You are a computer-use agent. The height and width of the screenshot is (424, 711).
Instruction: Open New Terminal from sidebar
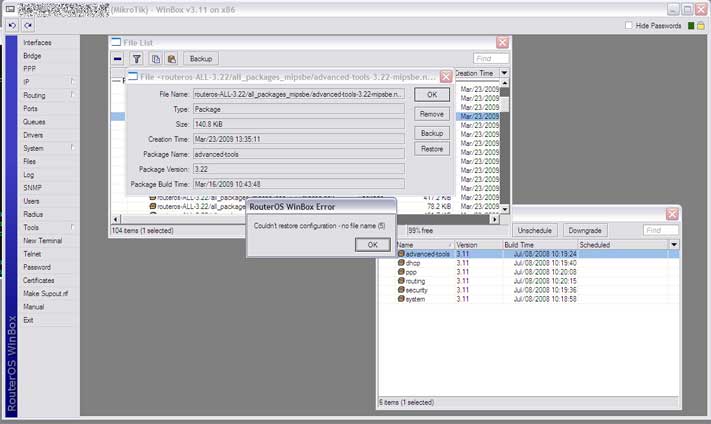point(43,241)
